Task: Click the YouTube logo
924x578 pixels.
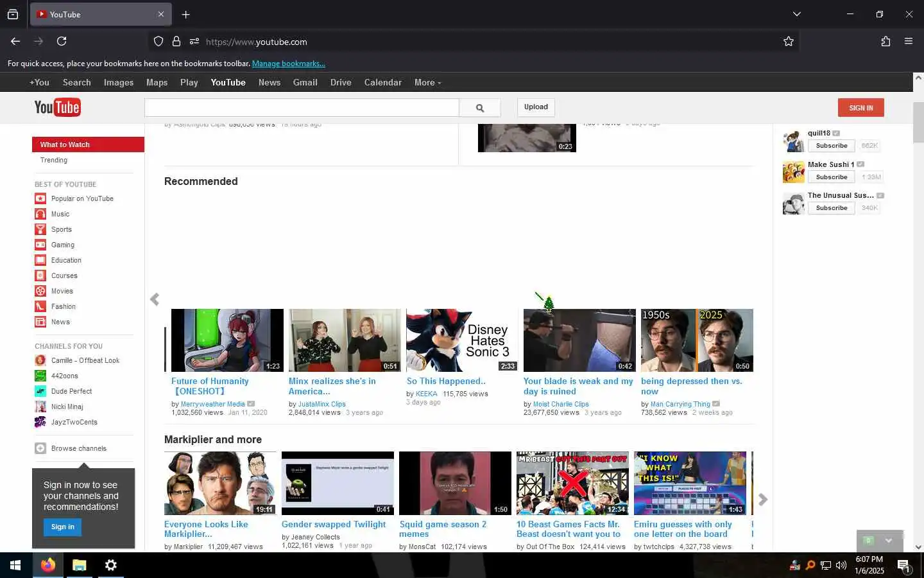Action: [x=57, y=107]
